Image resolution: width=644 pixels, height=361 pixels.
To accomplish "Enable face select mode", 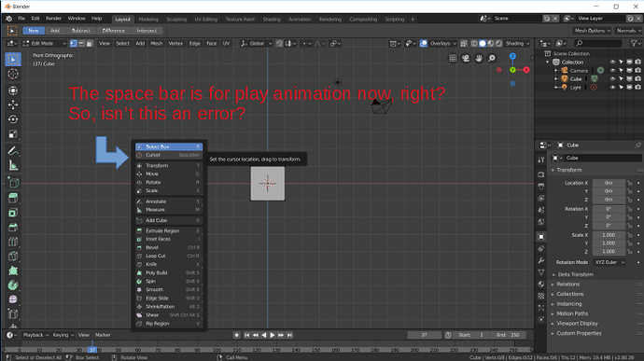I will 89,44.
